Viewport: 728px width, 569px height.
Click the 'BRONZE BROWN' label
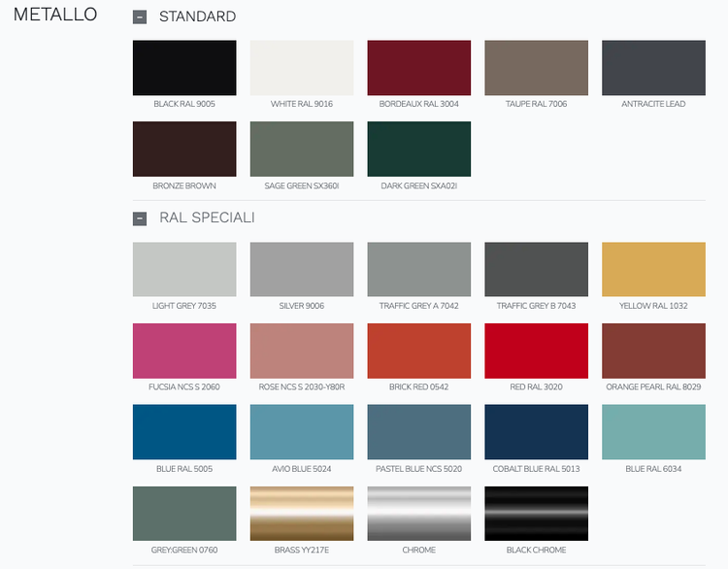pyautogui.click(x=184, y=185)
